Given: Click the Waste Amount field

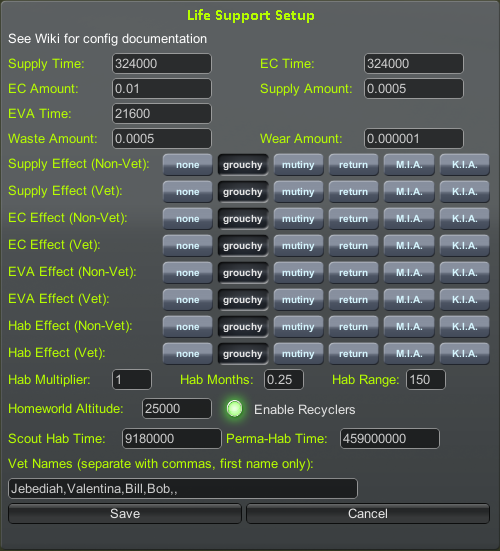Looking at the screenshot, I should pos(162,138).
